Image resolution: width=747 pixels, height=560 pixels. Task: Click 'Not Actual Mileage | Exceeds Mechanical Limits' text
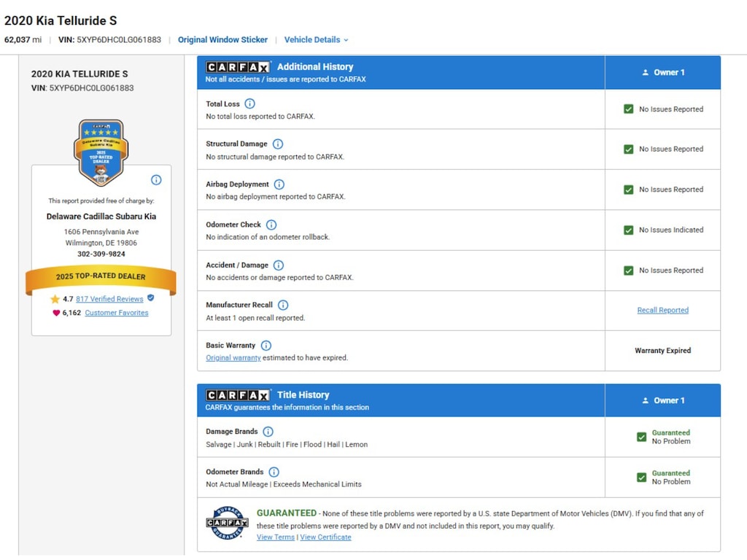tap(284, 484)
